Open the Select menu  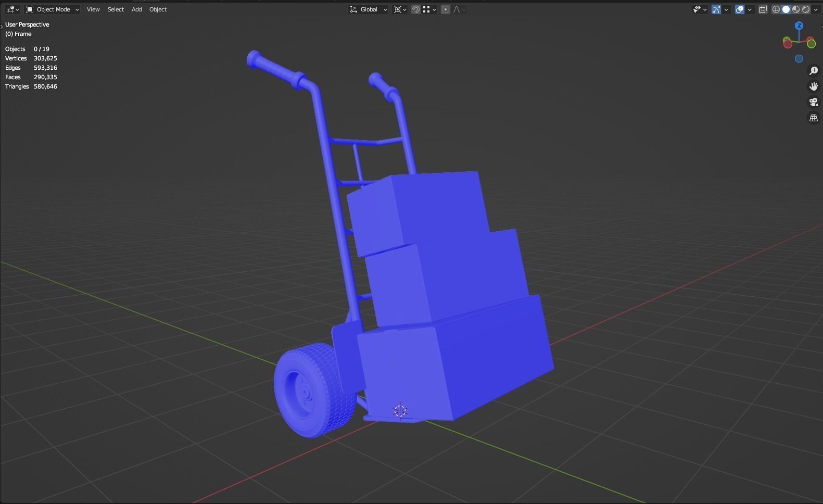tap(116, 9)
